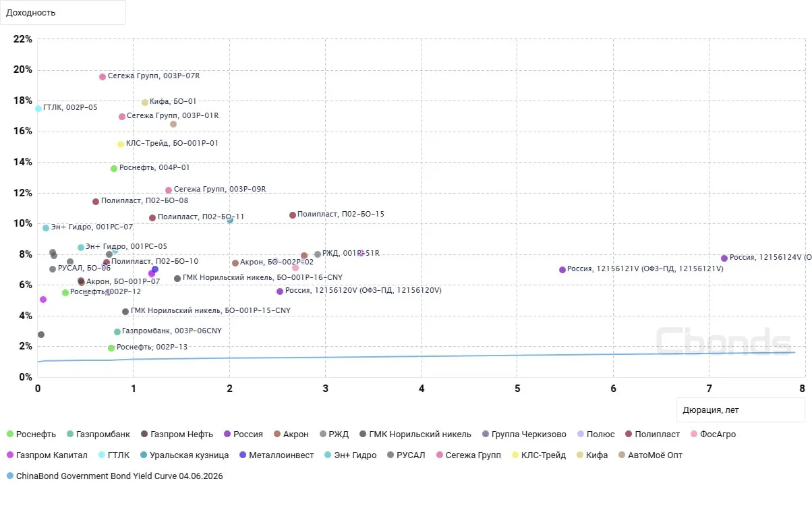This screenshot has width=812, height=506.
Task: Toggle Газпром Капитал legend entry
Action: [x=47, y=455]
